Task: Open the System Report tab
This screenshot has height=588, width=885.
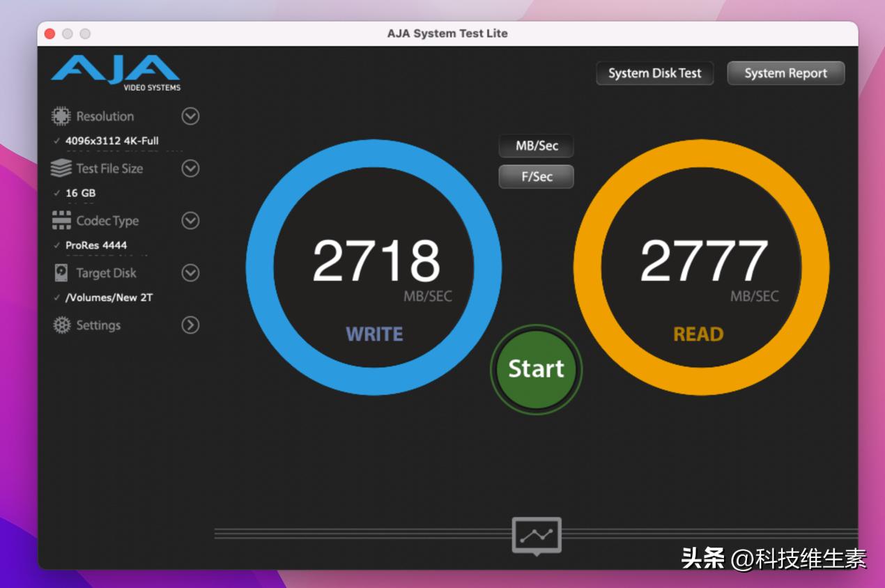Action: tap(785, 72)
